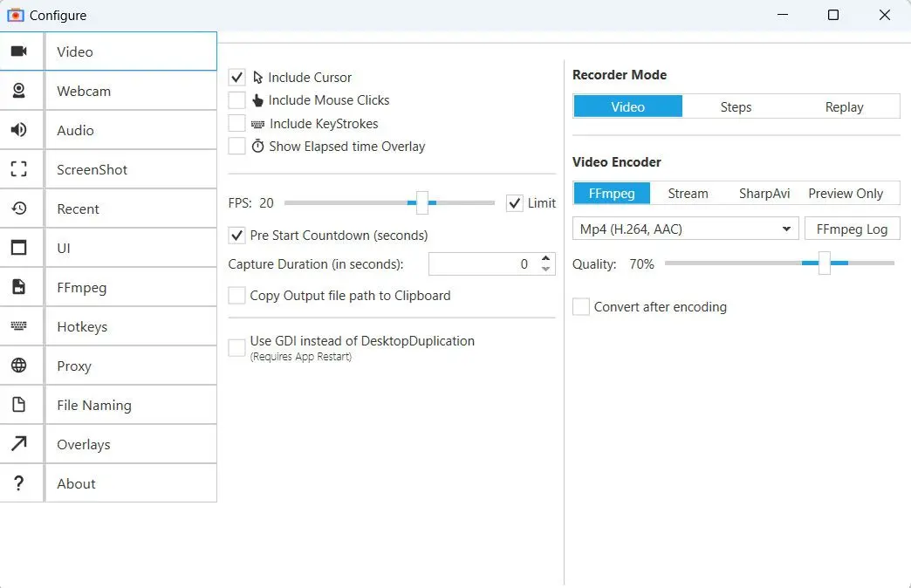The height and width of the screenshot is (588, 911).
Task: Decrease Capture Duration with down arrow
Action: (x=545, y=269)
